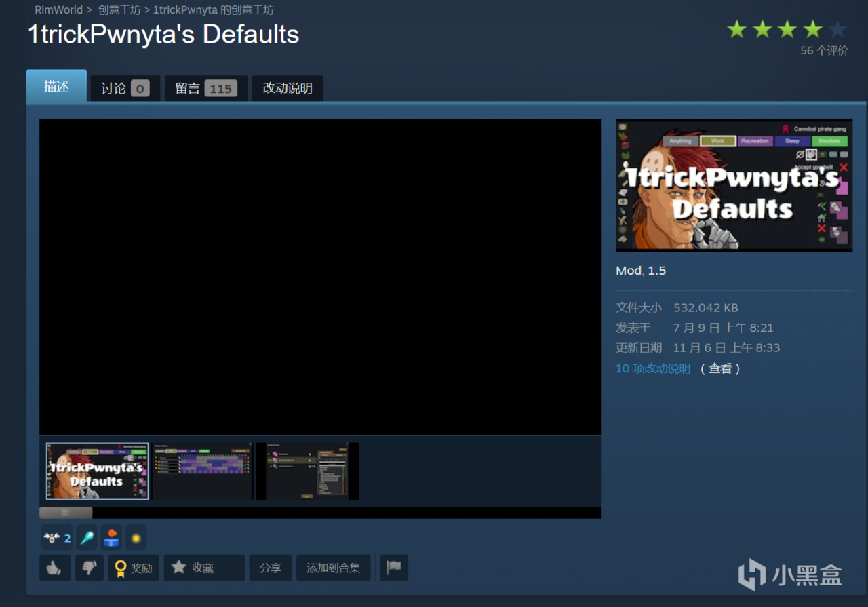868x607 pixels.
Task: Click the thumbs-down rate button
Action: (89, 568)
